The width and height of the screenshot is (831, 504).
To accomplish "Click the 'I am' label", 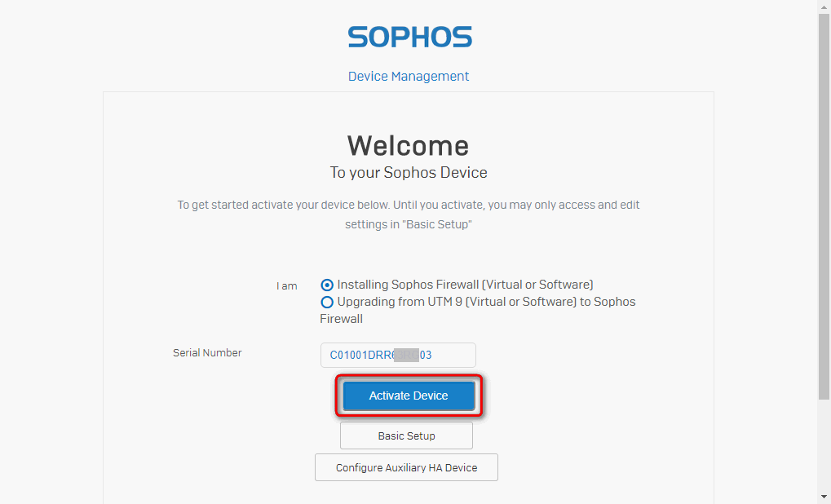I will (x=287, y=286).
